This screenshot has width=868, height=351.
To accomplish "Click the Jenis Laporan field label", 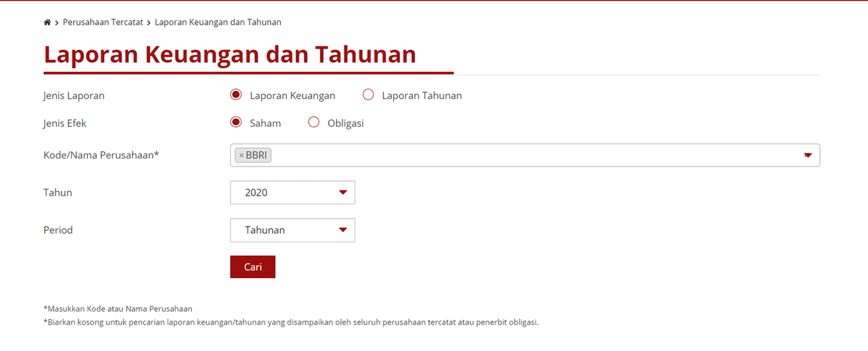I will 74,96.
